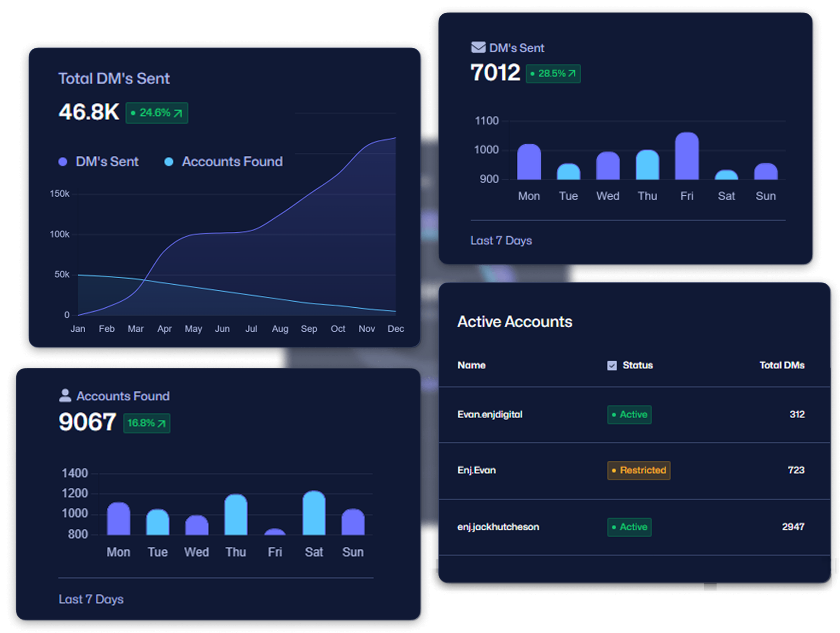Click the Jan label on line chart axis
Screen dimensions: 840x633
coord(77,329)
